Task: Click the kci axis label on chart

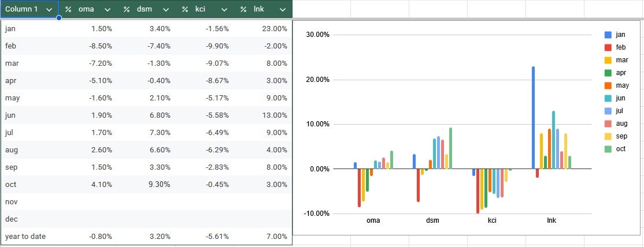Action: (x=492, y=220)
